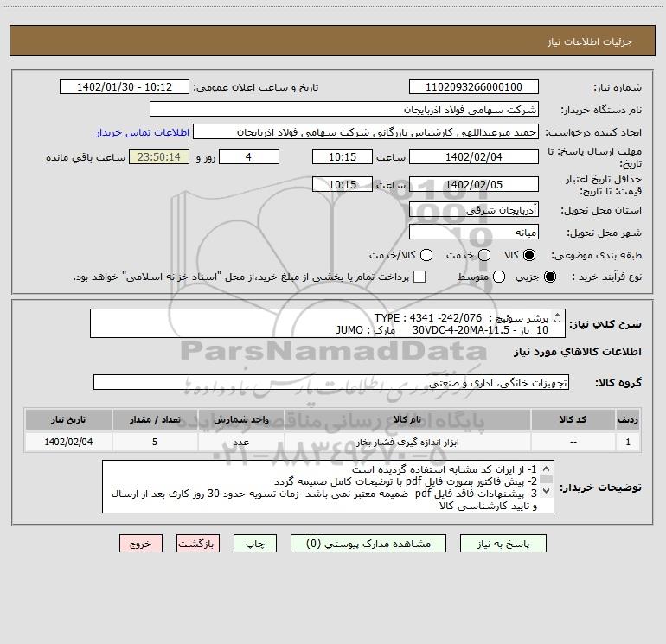Click the remaining days field showing 4

tap(249, 156)
